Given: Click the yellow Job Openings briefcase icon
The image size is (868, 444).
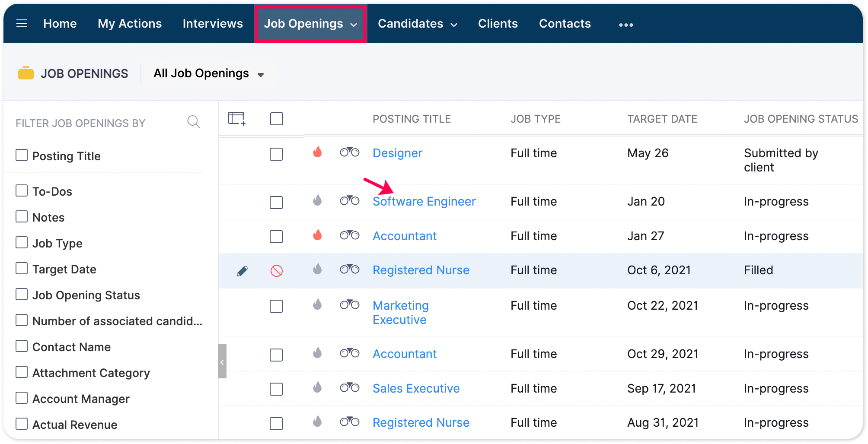Looking at the screenshot, I should click(26, 73).
